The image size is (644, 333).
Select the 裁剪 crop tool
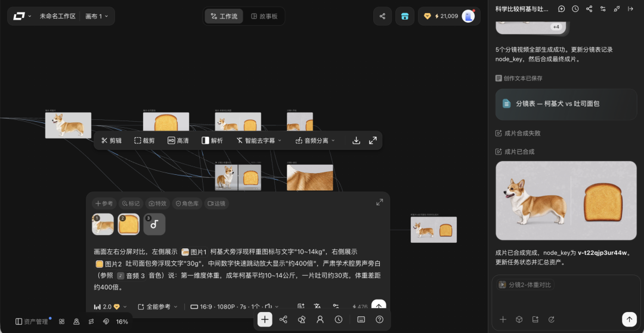pyautogui.click(x=144, y=141)
